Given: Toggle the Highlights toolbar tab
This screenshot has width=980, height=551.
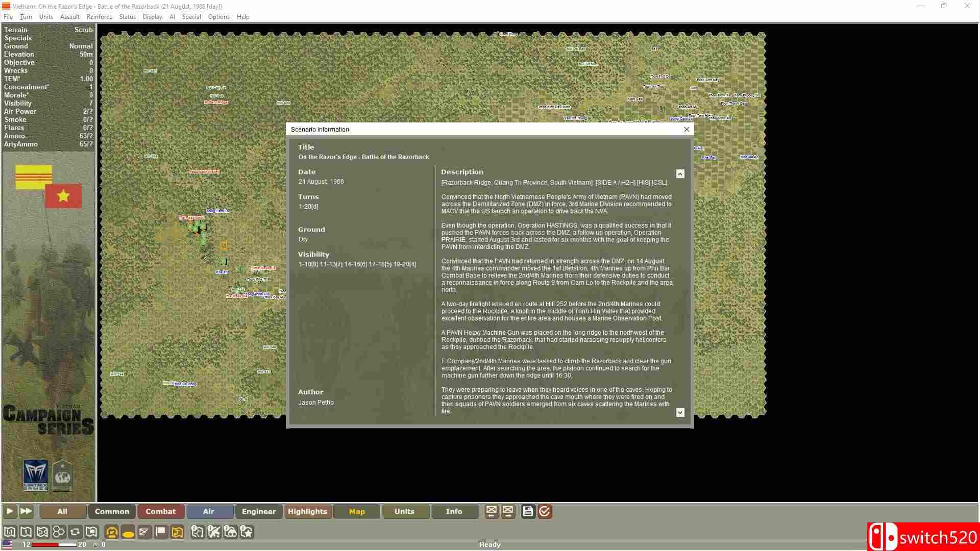Looking at the screenshot, I should (307, 511).
